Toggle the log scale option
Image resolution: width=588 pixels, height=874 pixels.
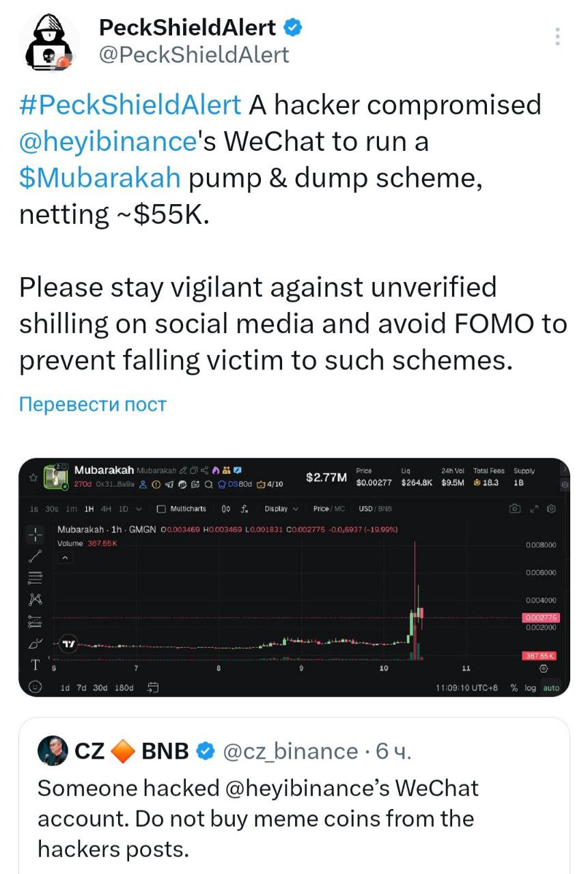[x=531, y=688]
